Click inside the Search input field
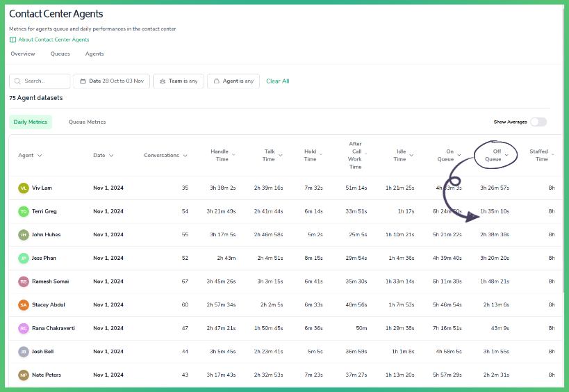This screenshot has height=392, width=569. [40, 81]
